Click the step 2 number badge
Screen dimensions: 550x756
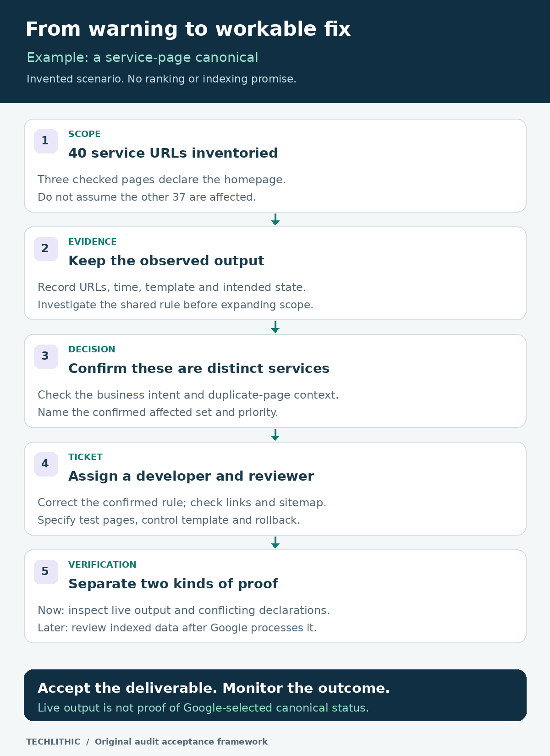click(x=46, y=249)
